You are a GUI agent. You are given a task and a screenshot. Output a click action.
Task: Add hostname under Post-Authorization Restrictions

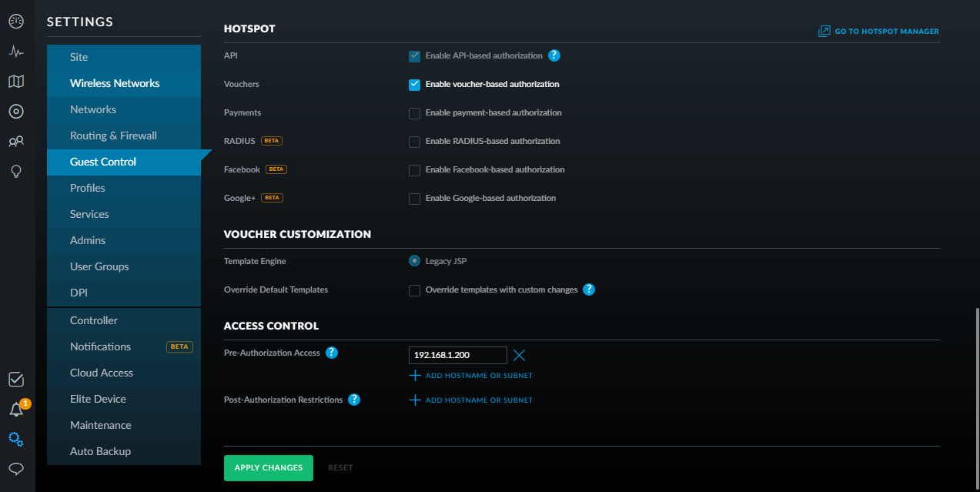(470, 400)
